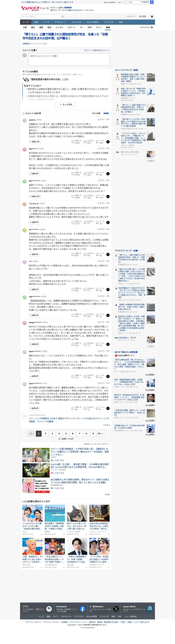Click 購入履歴 button
The width and height of the screenshot is (175, 644).
(143, 17)
